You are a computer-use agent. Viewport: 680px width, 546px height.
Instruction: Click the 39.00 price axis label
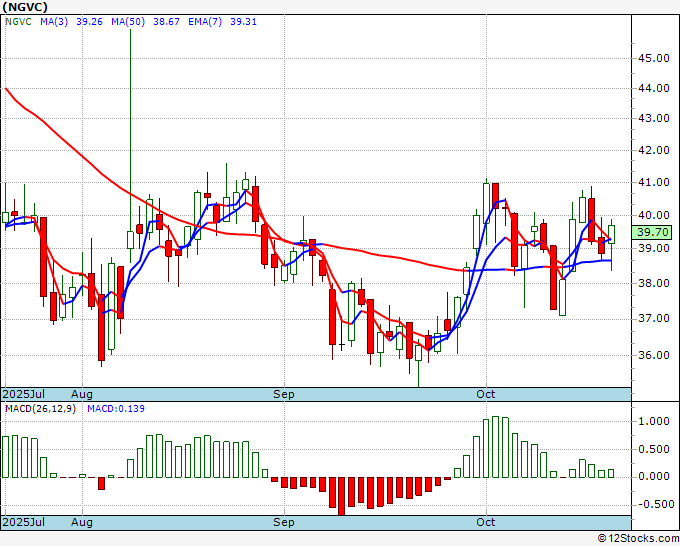point(653,248)
